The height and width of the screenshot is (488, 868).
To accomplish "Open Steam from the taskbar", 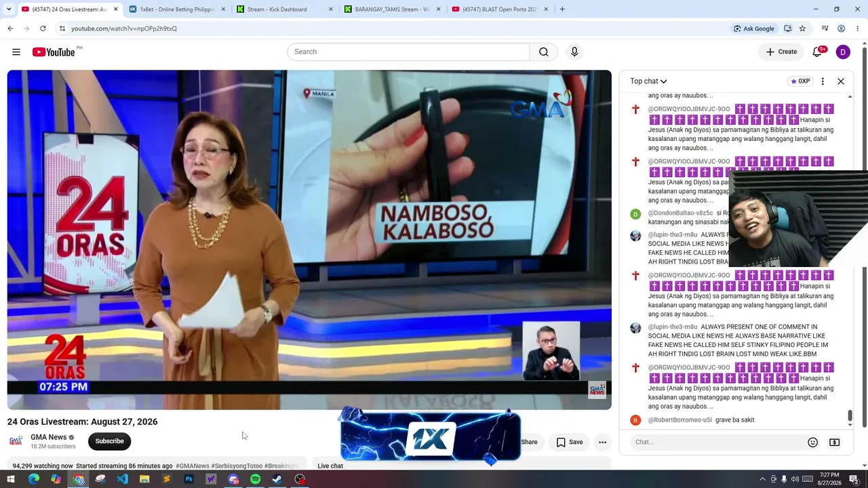I will click(277, 479).
